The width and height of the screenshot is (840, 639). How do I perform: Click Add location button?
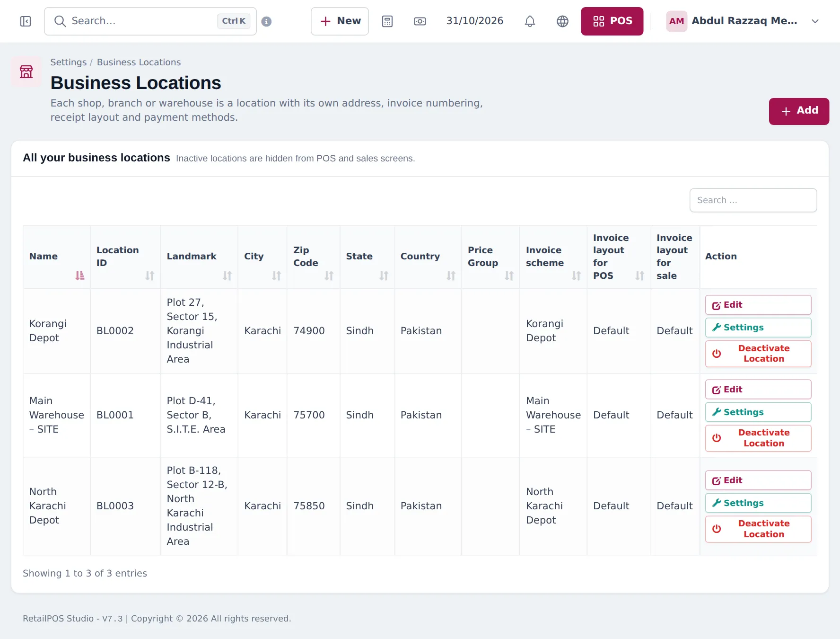point(799,111)
